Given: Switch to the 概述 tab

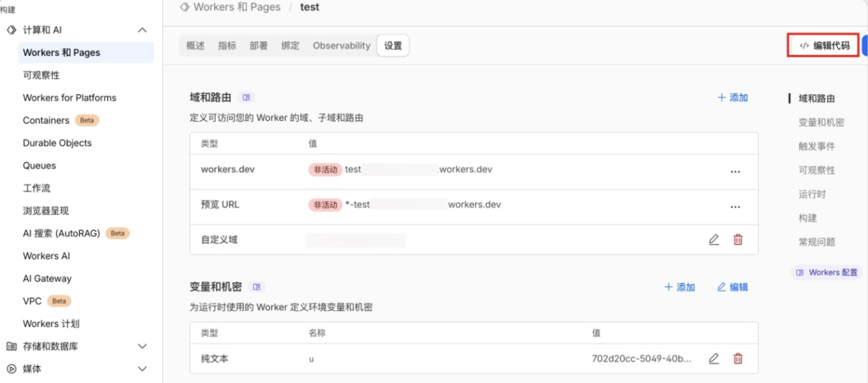Looking at the screenshot, I should (196, 45).
